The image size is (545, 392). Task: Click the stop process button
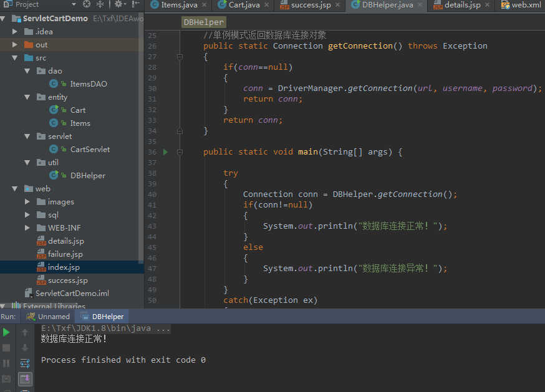click(6, 348)
